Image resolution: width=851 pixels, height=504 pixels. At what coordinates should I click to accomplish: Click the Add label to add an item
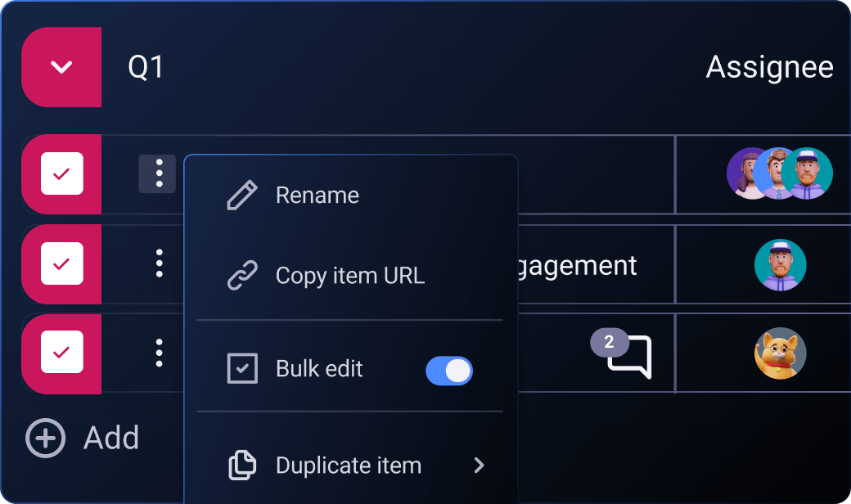pos(111,439)
